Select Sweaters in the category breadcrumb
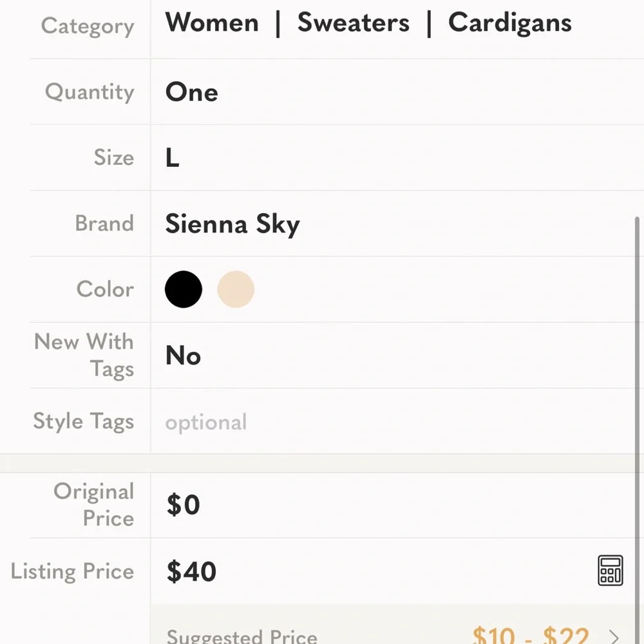644x644 pixels. click(353, 23)
